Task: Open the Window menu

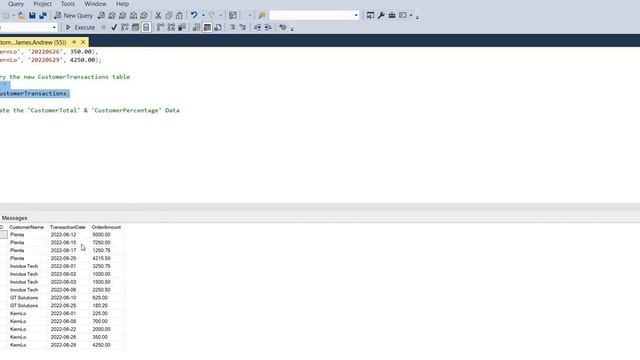Action: coord(95,4)
